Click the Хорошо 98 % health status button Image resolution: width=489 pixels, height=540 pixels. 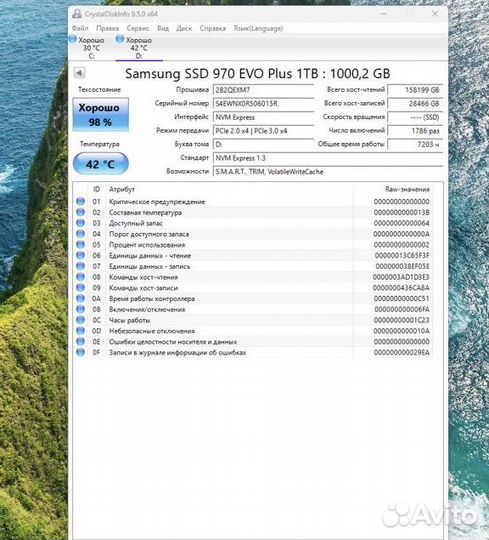point(101,115)
